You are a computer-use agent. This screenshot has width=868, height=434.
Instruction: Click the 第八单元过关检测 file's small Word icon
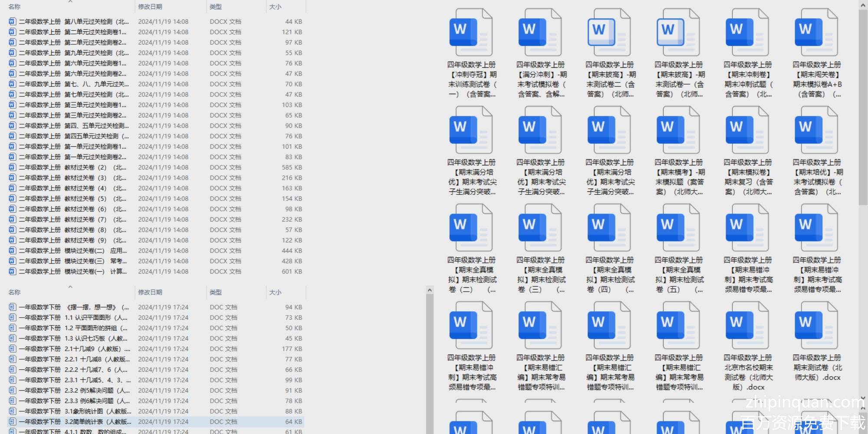tap(12, 21)
